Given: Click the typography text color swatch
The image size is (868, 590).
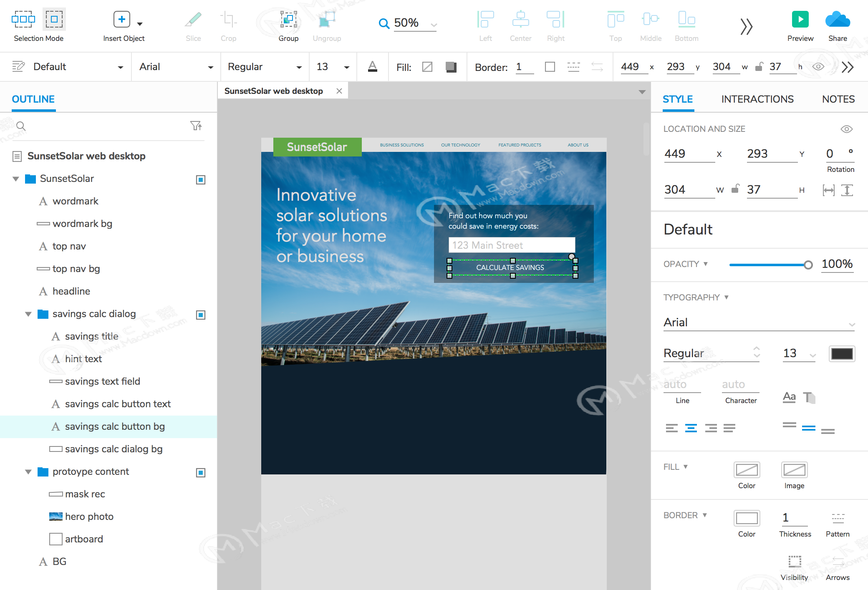Looking at the screenshot, I should tap(842, 354).
